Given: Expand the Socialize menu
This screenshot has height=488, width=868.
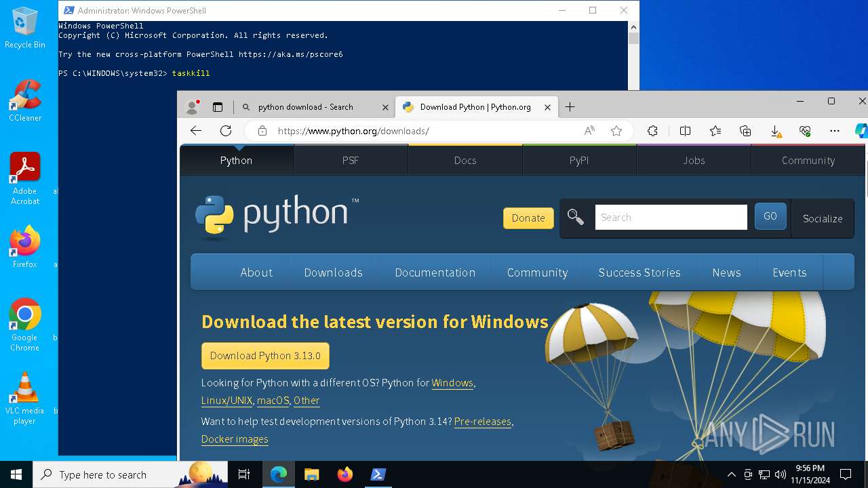Looking at the screenshot, I should (x=823, y=218).
